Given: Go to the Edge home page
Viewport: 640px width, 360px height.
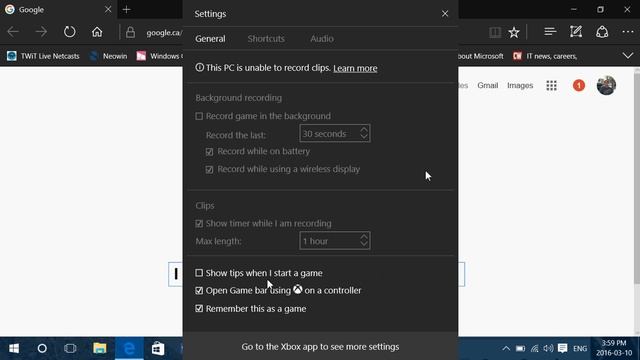Looking at the screenshot, I should (x=97, y=32).
